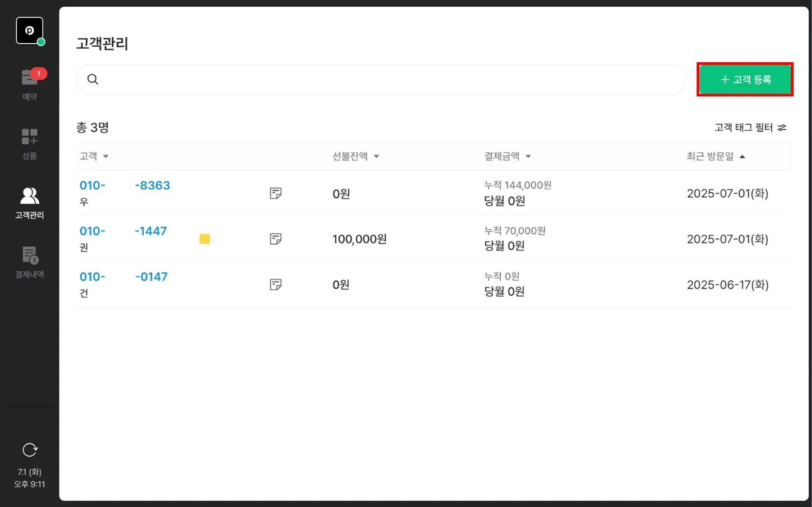
Task: Click the yellow tag swatch on customer 1447
Action: tap(205, 239)
